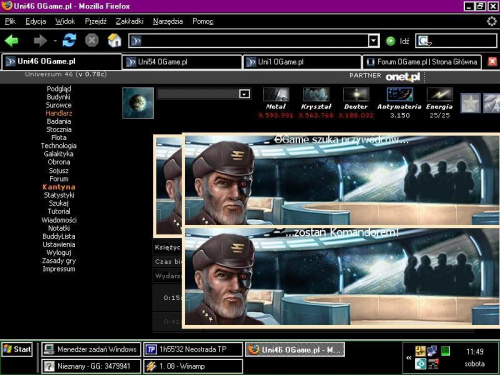
Task: Open Zasady gry in the sidebar
Action: click(59, 261)
